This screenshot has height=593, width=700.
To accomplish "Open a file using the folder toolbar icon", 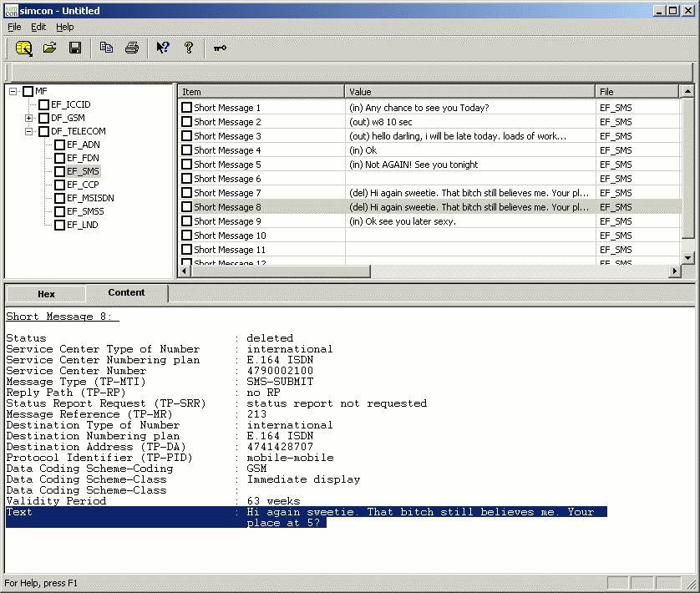I will (49, 48).
